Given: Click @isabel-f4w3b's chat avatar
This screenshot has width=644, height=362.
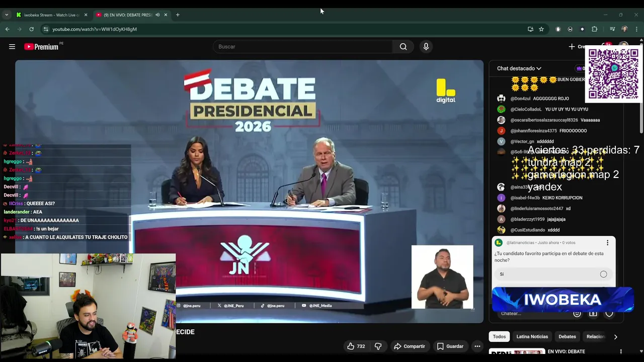Looking at the screenshot, I should click(x=501, y=198).
